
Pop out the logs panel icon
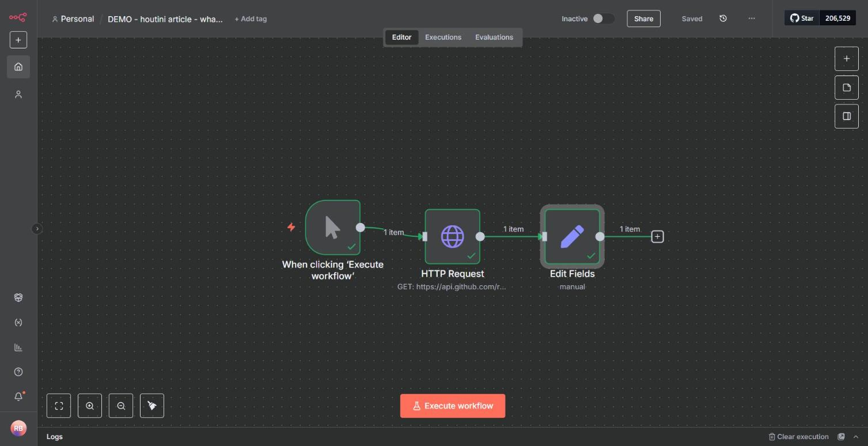pyautogui.click(x=841, y=437)
